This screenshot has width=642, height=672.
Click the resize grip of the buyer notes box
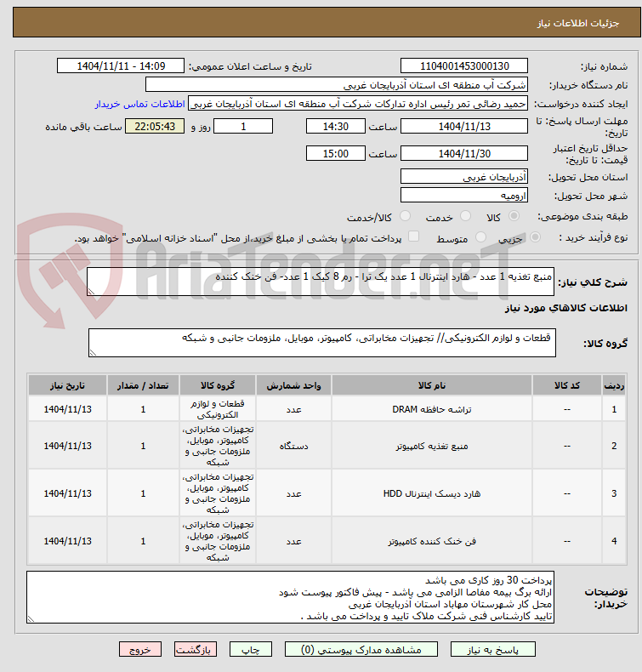pyautogui.click(x=31, y=619)
